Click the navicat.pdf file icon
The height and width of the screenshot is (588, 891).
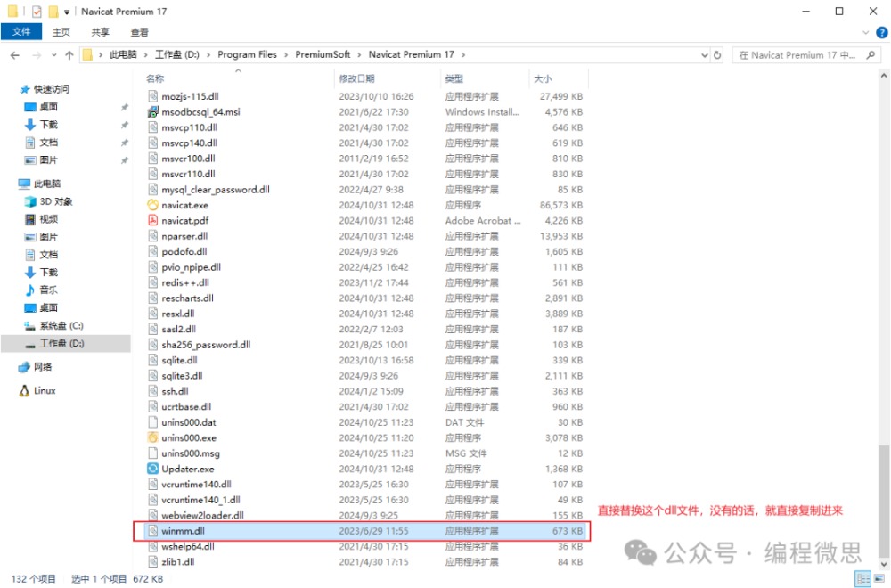(x=152, y=220)
